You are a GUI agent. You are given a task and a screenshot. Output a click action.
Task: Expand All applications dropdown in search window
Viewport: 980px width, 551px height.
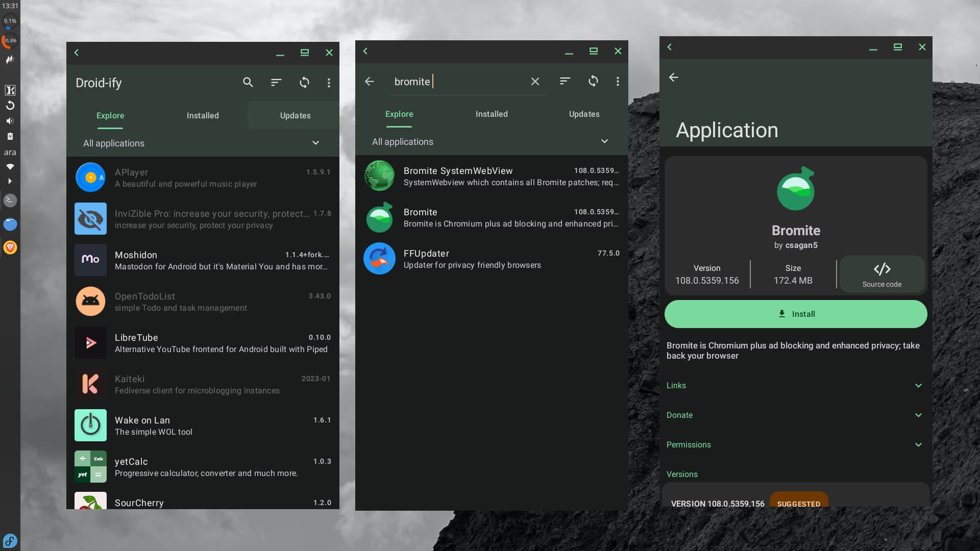(x=604, y=141)
